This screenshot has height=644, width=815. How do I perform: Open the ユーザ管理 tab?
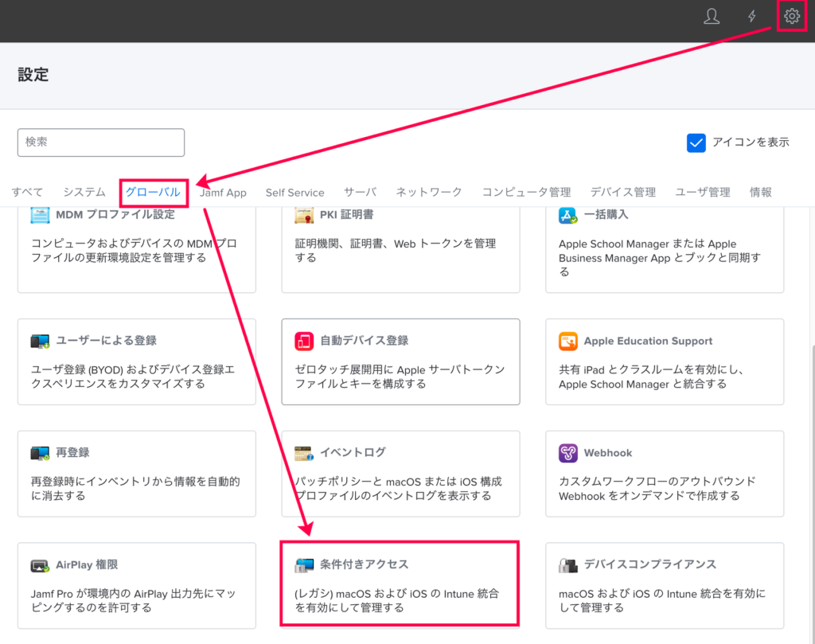tap(703, 193)
